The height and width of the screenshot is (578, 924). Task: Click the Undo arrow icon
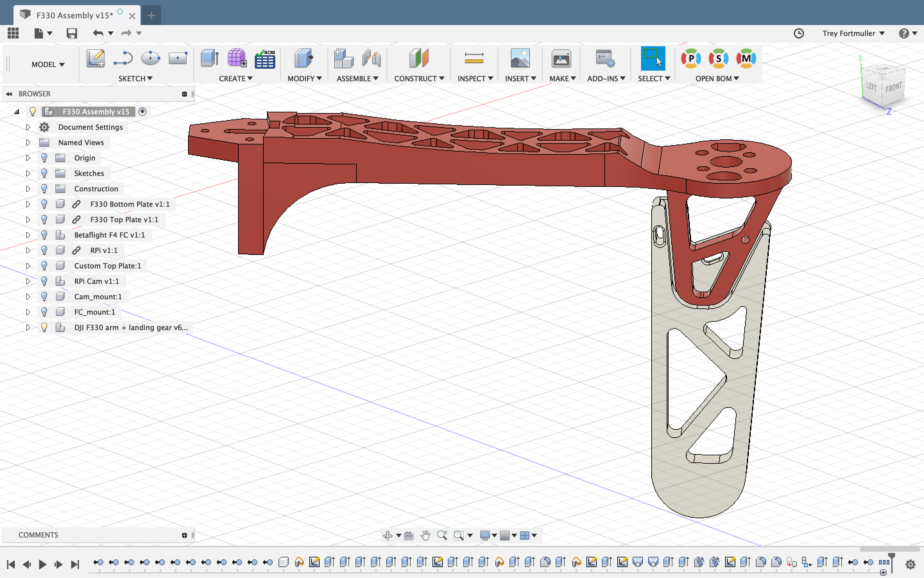tap(98, 33)
